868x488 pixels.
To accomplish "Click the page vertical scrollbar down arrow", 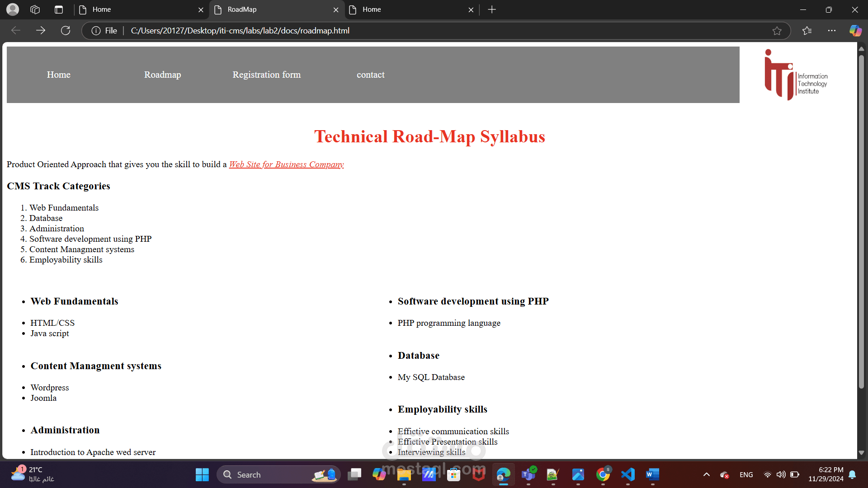I will (x=861, y=453).
